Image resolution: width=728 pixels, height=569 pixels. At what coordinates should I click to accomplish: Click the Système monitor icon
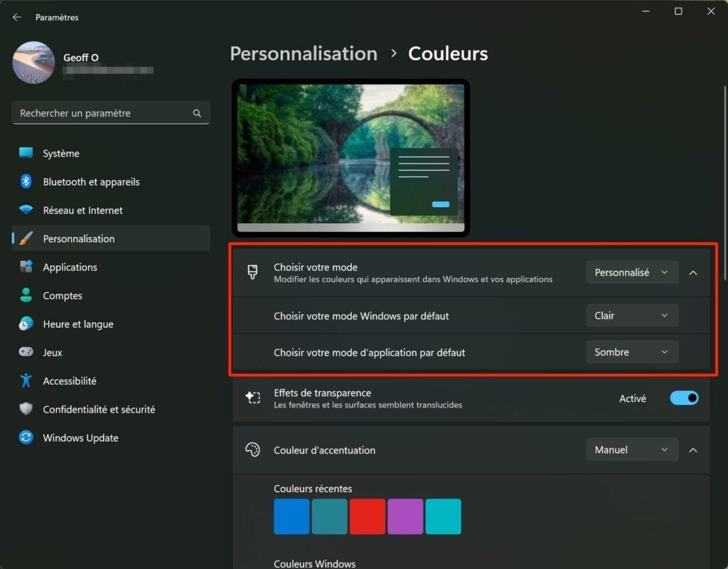click(x=26, y=153)
